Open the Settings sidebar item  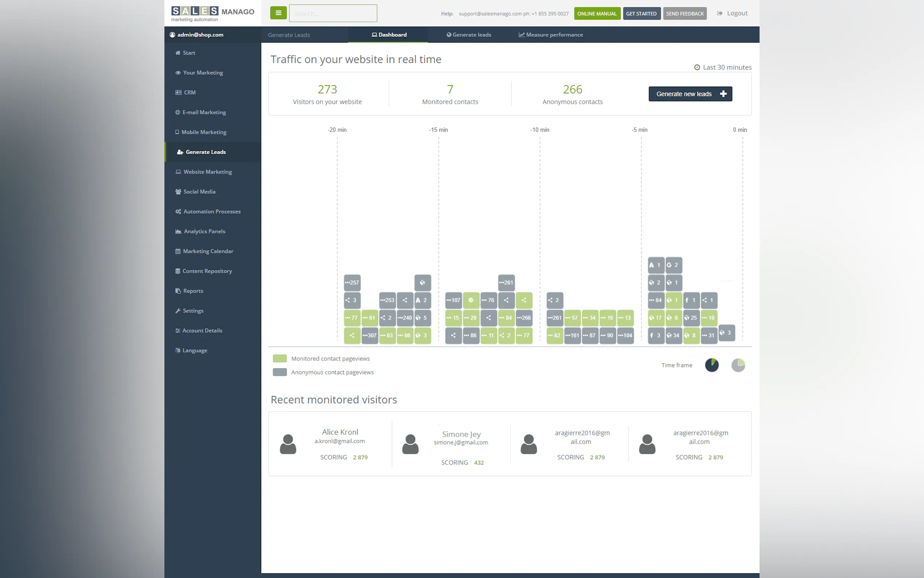click(193, 311)
